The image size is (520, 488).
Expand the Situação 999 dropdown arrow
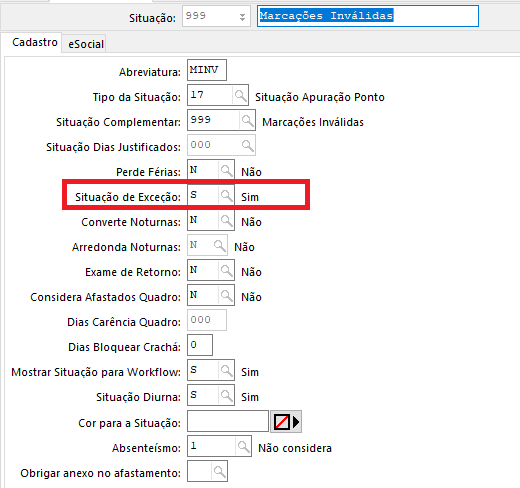pyautogui.click(x=242, y=17)
